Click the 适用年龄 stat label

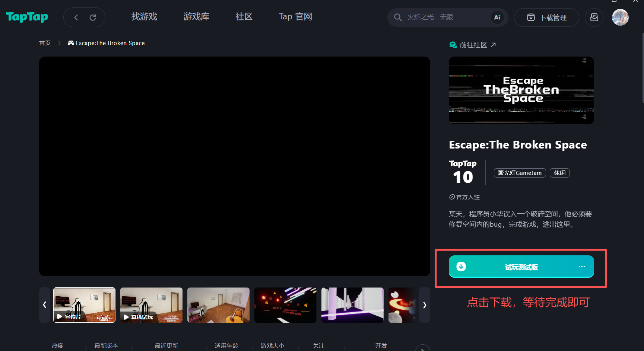coord(226,346)
